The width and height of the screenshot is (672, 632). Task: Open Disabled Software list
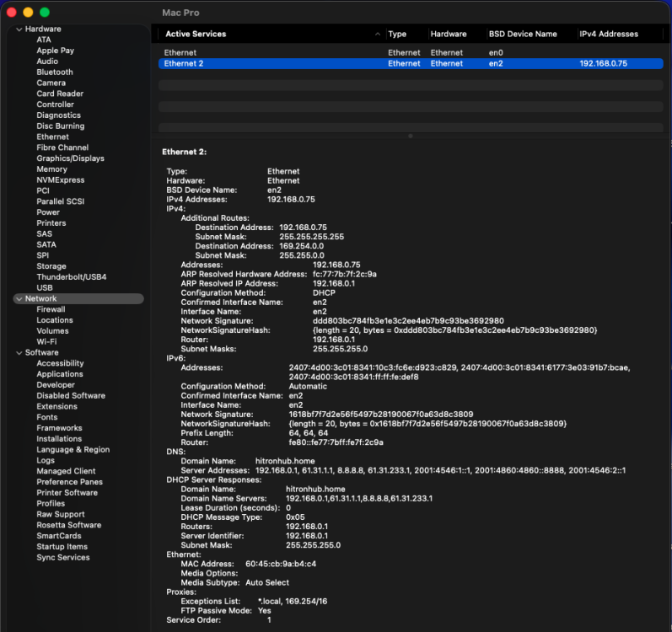tap(71, 396)
